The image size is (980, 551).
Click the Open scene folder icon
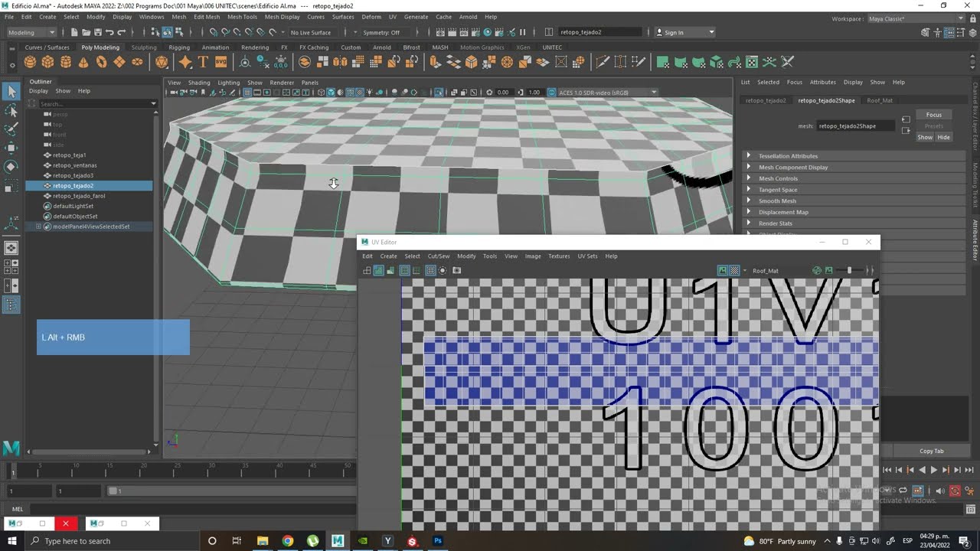tap(85, 32)
